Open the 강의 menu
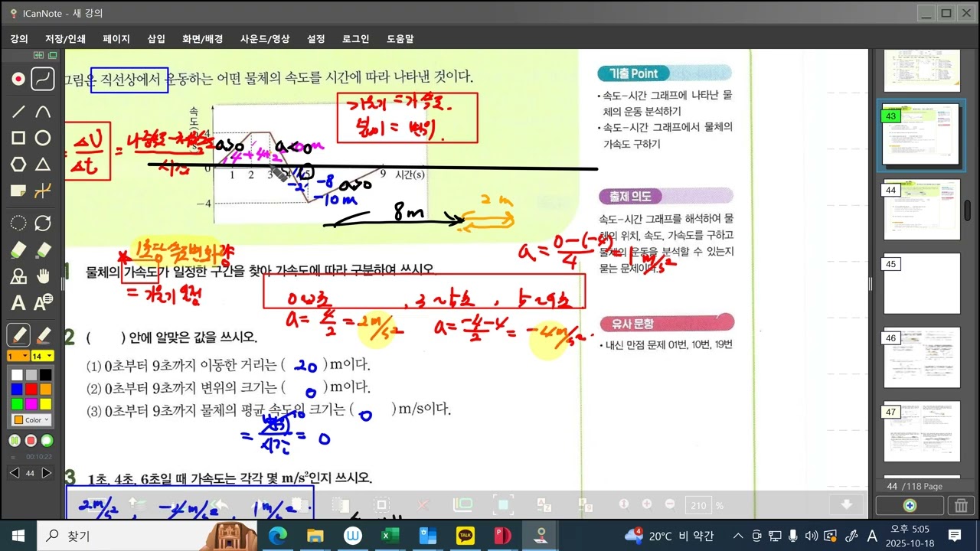The height and width of the screenshot is (551, 980). [x=19, y=39]
